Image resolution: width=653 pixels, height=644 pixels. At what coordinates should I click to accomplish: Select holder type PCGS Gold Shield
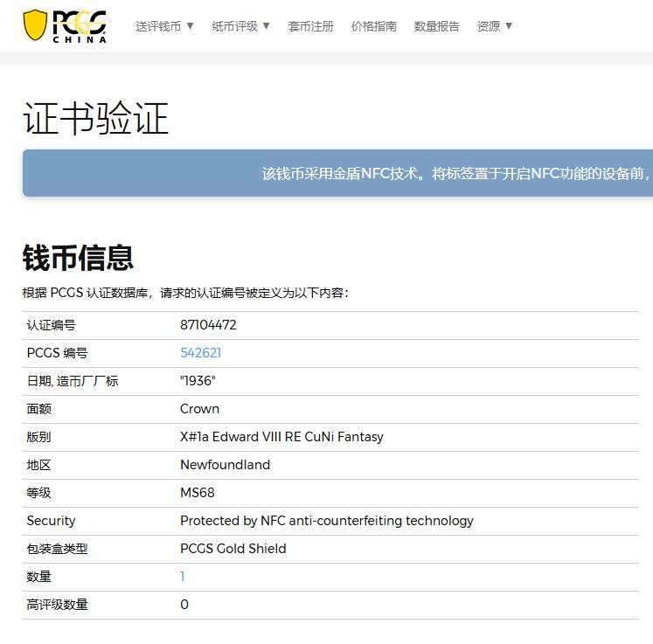pos(233,549)
